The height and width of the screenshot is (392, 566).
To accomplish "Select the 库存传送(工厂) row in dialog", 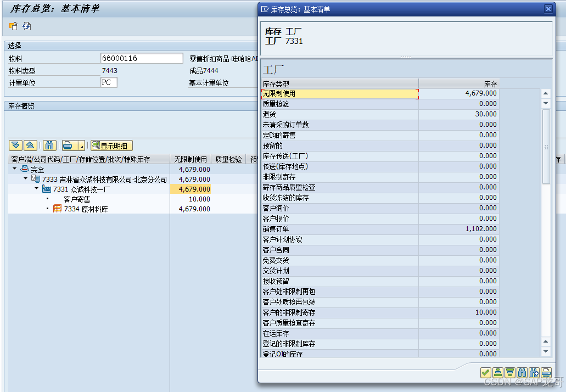I will 380,156.
